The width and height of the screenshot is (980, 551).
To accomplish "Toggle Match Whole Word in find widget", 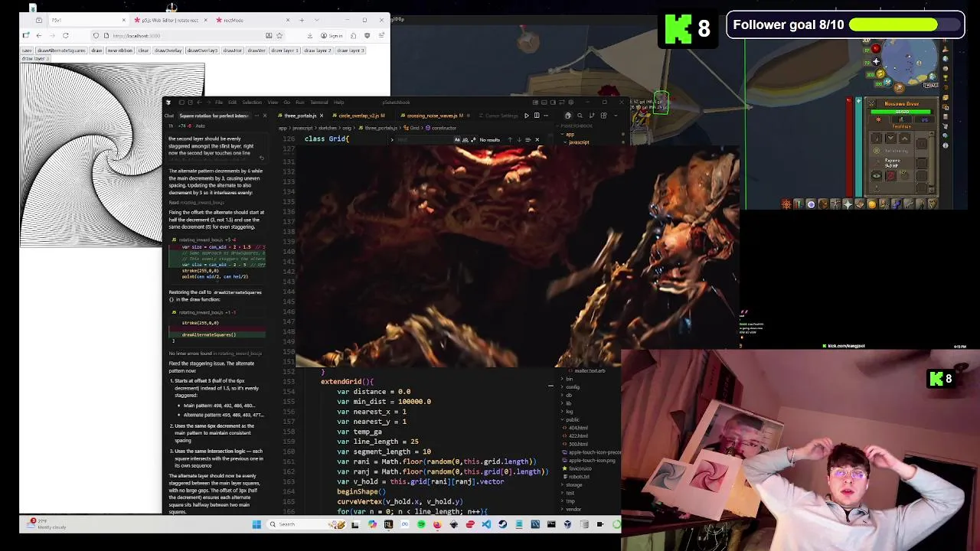I will [x=465, y=139].
